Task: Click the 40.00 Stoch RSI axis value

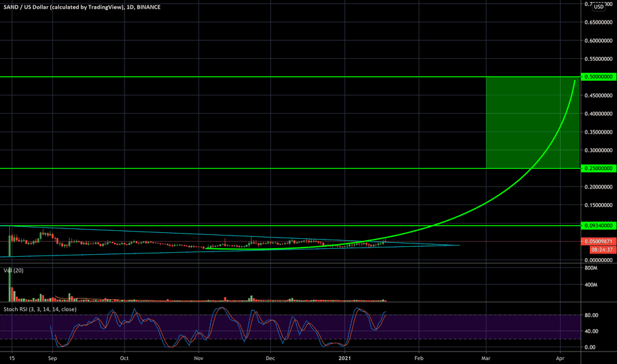Action: click(x=591, y=332)
